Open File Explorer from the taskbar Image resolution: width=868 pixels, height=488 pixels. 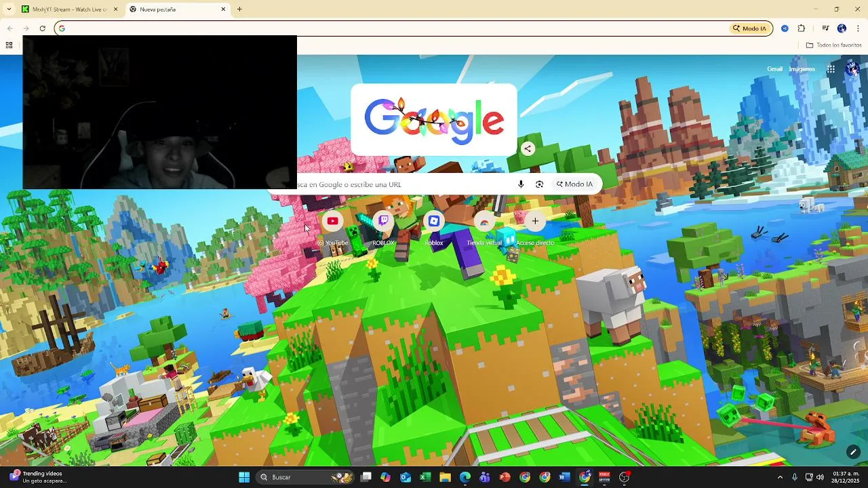click(445, 477)
